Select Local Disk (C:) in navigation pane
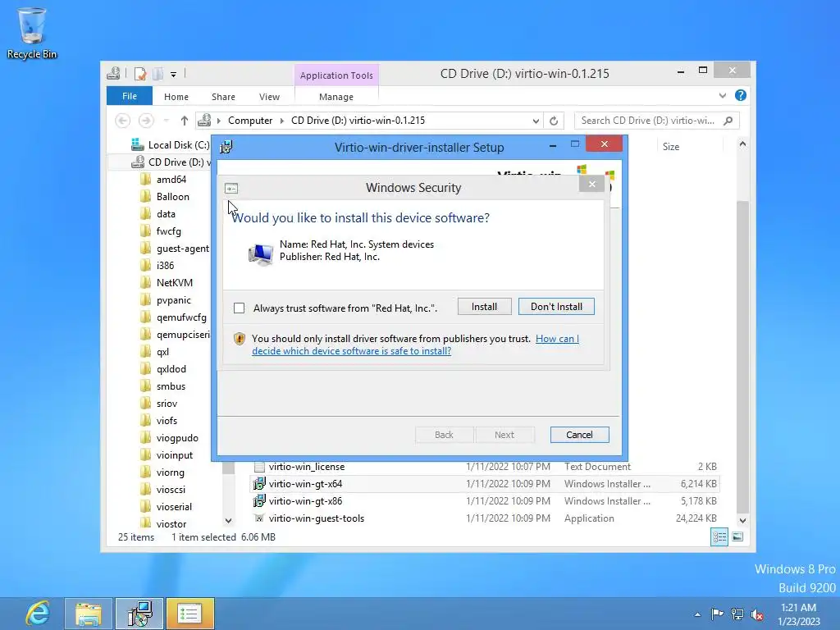 [x=171, y=144]
